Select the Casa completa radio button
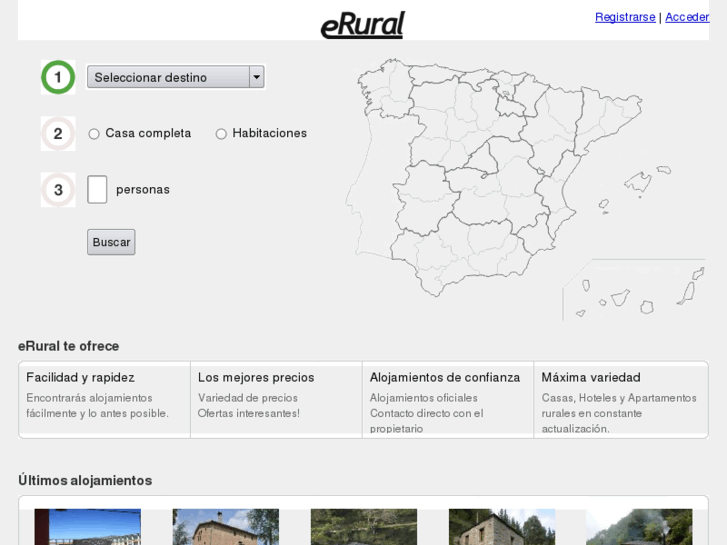727x545 pixels. [94, 134]
